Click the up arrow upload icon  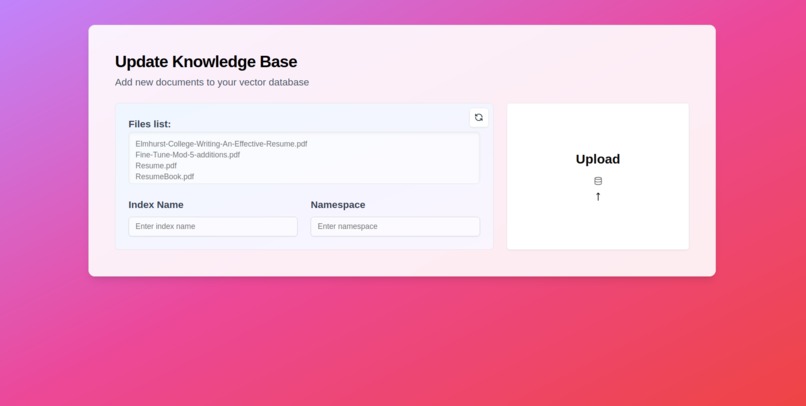(598, 196)
